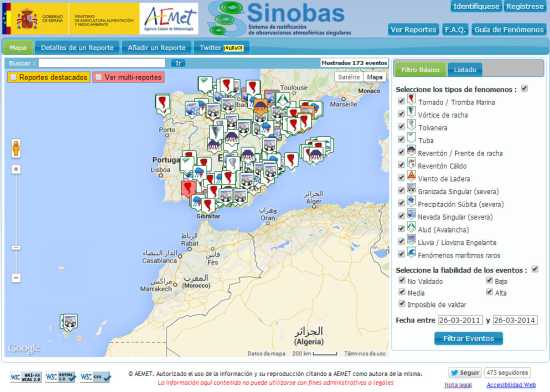Toggle the Baja reliability checkbox
Screen dimensions: 550x392
[489, 280]
